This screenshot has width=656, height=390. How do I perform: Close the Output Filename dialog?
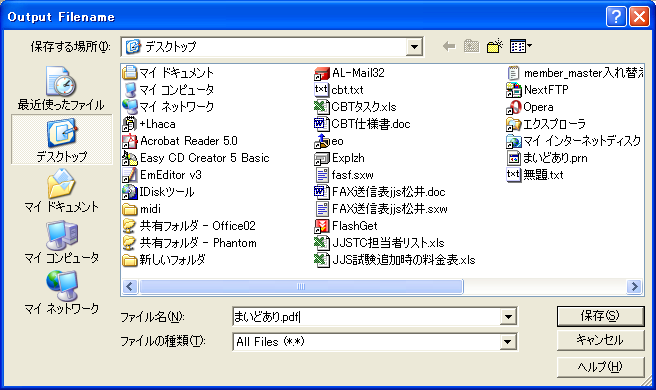[639, 17]
